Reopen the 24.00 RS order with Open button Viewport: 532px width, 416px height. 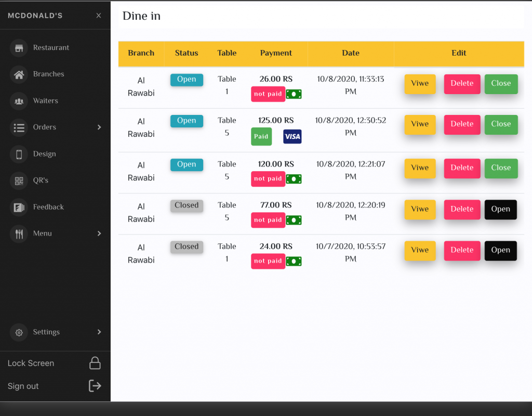tap(501, 251)
